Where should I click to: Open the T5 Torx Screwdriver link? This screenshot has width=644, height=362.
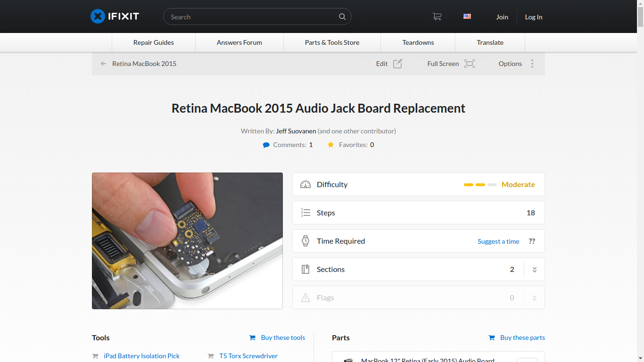(x=248, y=356)
